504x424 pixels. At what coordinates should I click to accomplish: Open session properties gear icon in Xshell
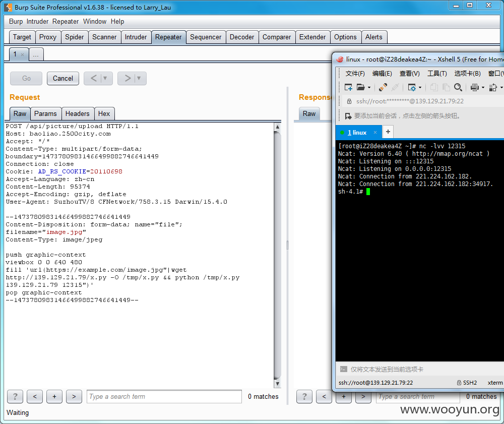tap(412, 87)
